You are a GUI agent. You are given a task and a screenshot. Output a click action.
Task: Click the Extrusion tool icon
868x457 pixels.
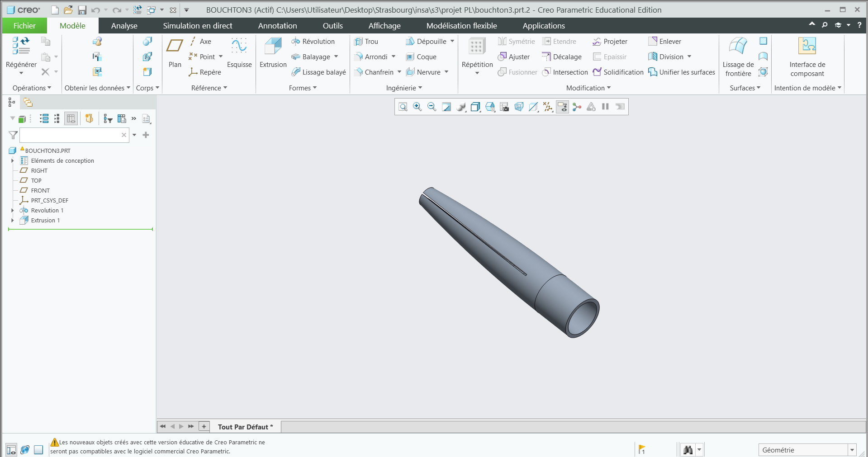coord(273,47)
